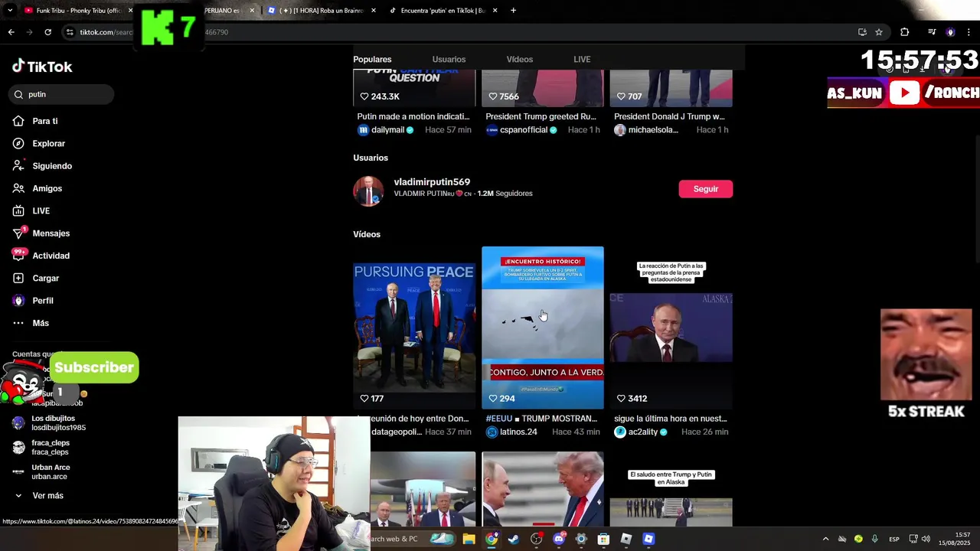
Task: Open File Explorer in taskbar
Action: tap(469, 539)
